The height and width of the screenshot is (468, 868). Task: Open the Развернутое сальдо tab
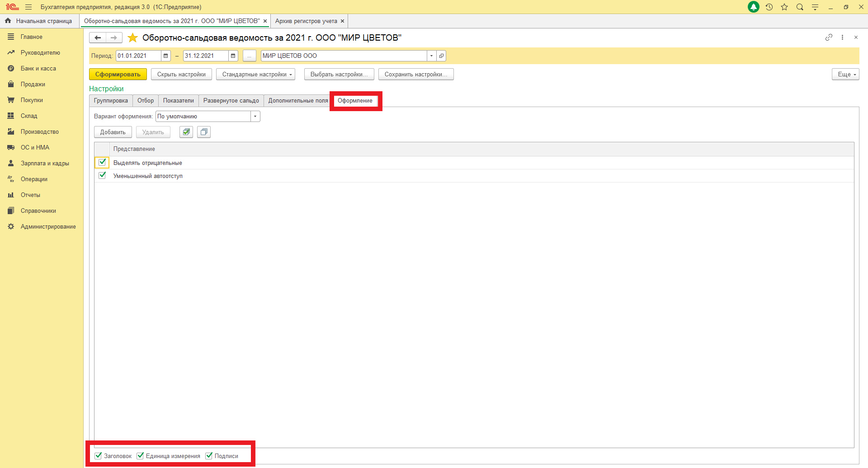tap(231, 101)
